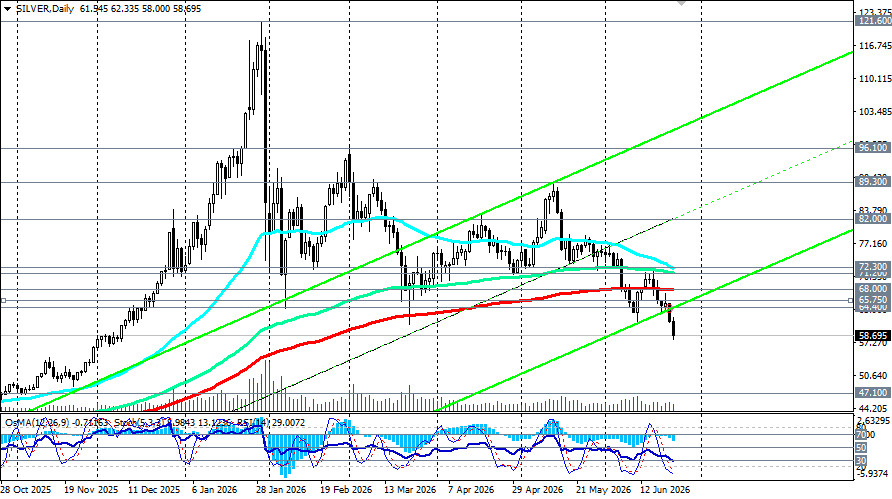Screen dimensions: 892x499
Task: Click the 28 Jan 2026 date marker
Action: click(x=281, y=490)
